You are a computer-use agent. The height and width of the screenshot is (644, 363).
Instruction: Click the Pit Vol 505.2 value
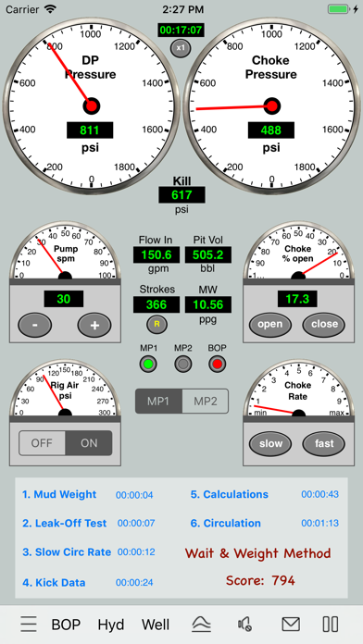coord(208,255)
